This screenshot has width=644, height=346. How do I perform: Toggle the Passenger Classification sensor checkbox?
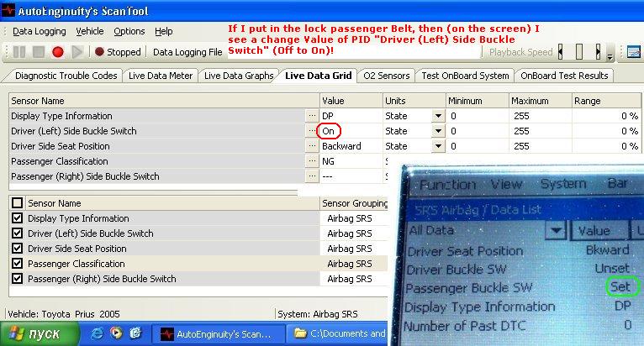[18, 264]
